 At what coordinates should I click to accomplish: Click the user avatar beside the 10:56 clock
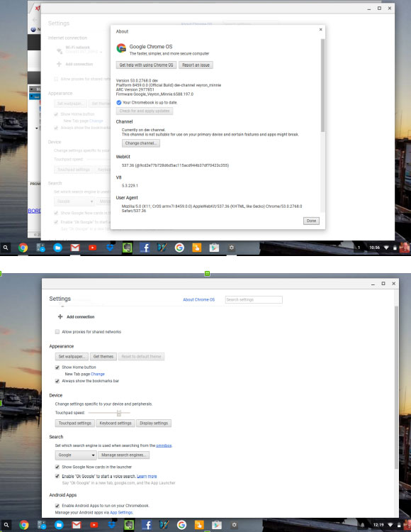[x=405, y=248]
